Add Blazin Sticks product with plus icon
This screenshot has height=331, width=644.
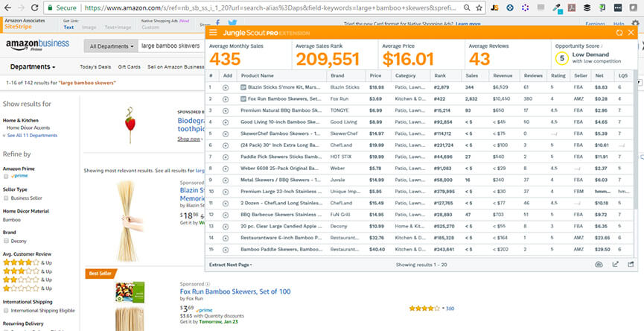pos(226,87)
